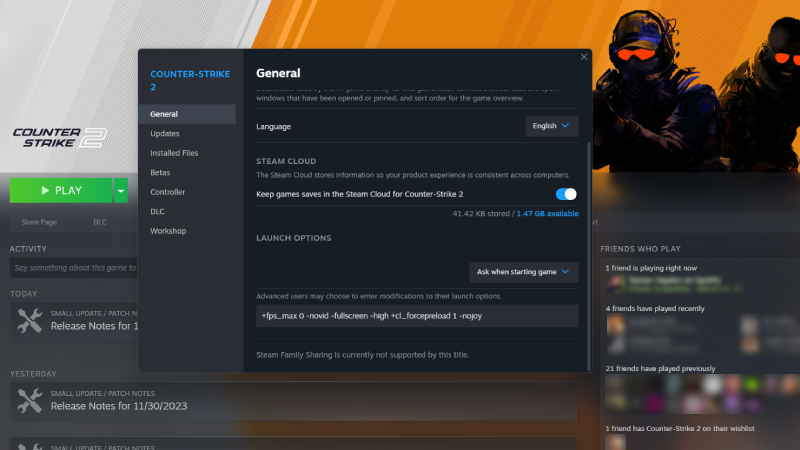Click the 1 friend is playing right now text
This screenshot has width=800, height=450.
pos(651,268)
